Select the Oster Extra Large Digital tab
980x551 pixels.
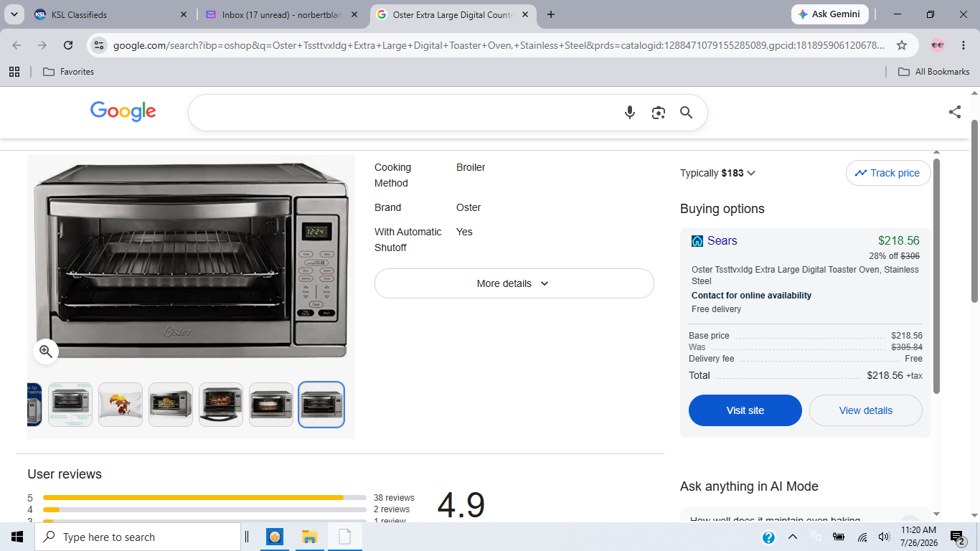pos(453,14)
